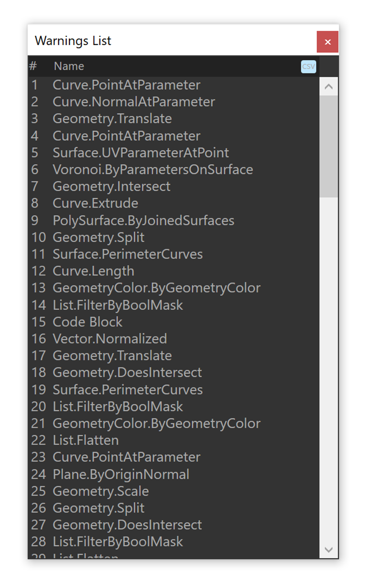
Task: Close the Warnings List window
Action: (328, 42)
